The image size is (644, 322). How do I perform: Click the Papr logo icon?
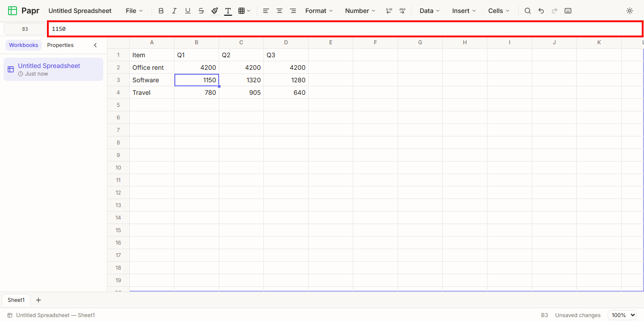pyautogui.click(x=13, y=11)
